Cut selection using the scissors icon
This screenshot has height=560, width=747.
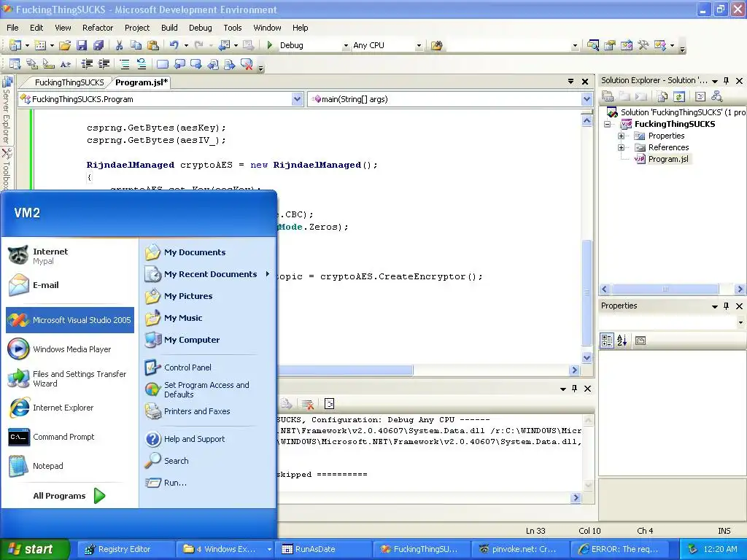coord(119,45)
